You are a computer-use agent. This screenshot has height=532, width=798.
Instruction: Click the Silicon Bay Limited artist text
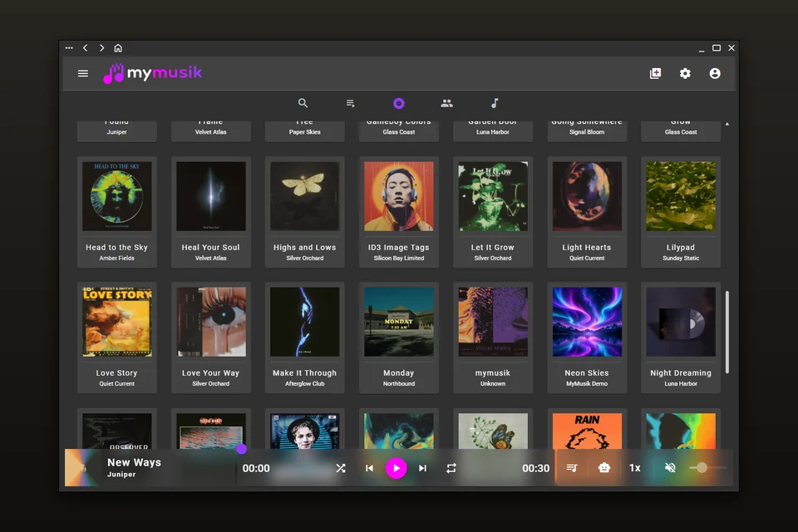pyautogui.click(x=398, y=259)
